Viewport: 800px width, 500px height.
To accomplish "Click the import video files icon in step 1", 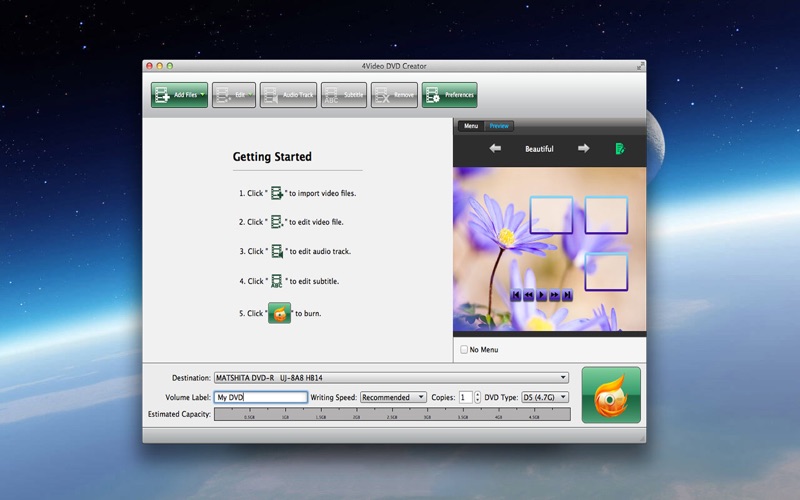I will (277, 193).
